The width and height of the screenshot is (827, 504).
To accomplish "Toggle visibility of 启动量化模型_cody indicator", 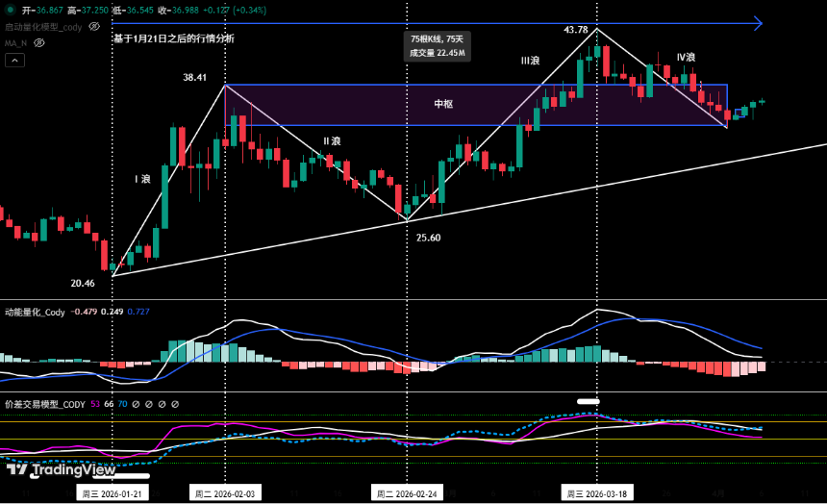I will [94, 27].
